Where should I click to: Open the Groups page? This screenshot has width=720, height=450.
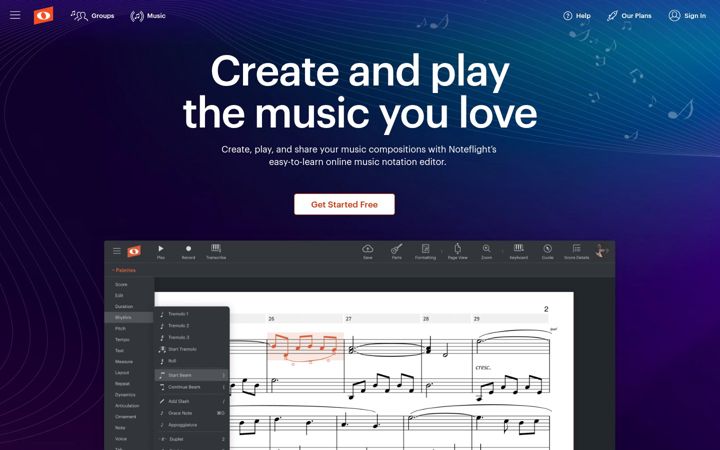(92, 16)
